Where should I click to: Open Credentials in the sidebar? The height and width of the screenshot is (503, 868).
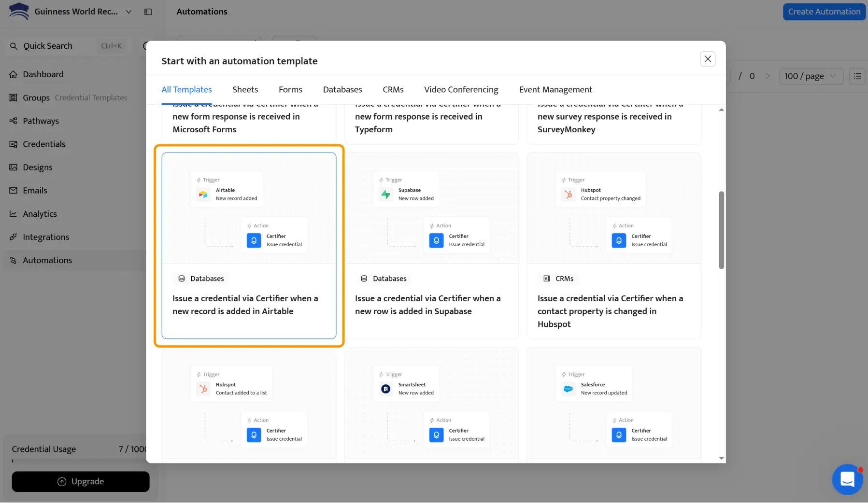75,144
